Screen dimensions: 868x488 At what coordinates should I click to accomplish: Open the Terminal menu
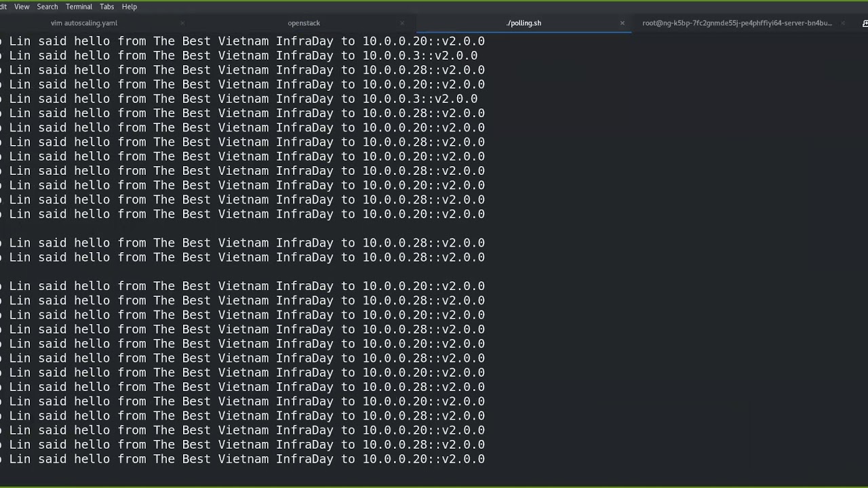[x=79, y=7]
